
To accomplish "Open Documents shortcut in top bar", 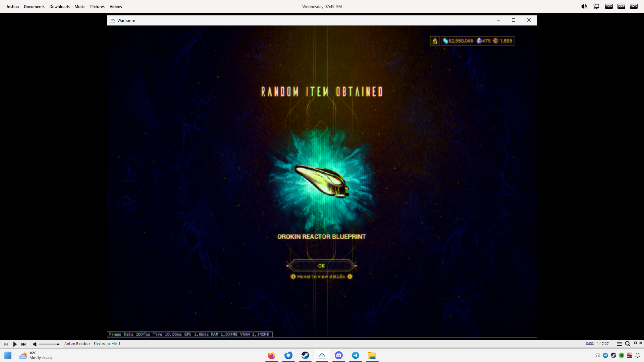I will coord(34,6).
